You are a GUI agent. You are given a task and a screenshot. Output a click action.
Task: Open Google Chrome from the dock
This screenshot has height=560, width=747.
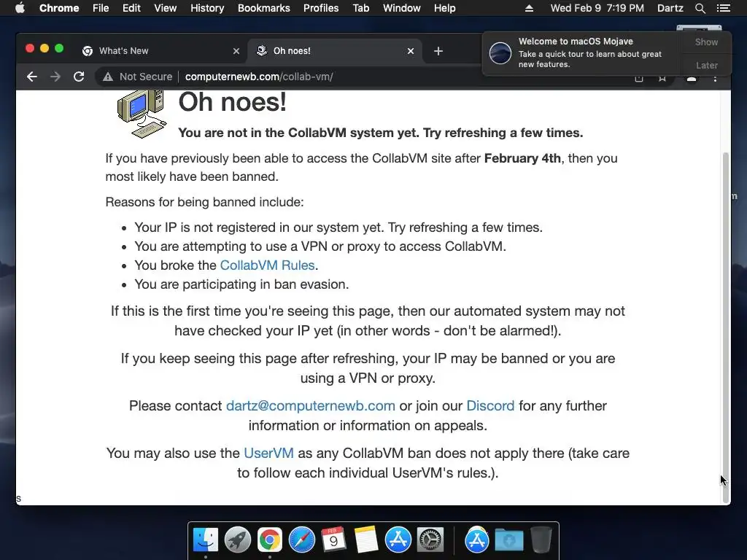point(270,540)
